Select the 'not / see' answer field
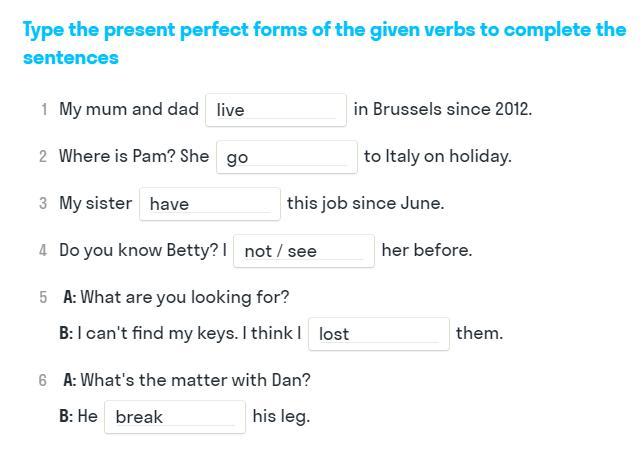This screenshot has height=456, width=642. (x=304, y=251)
